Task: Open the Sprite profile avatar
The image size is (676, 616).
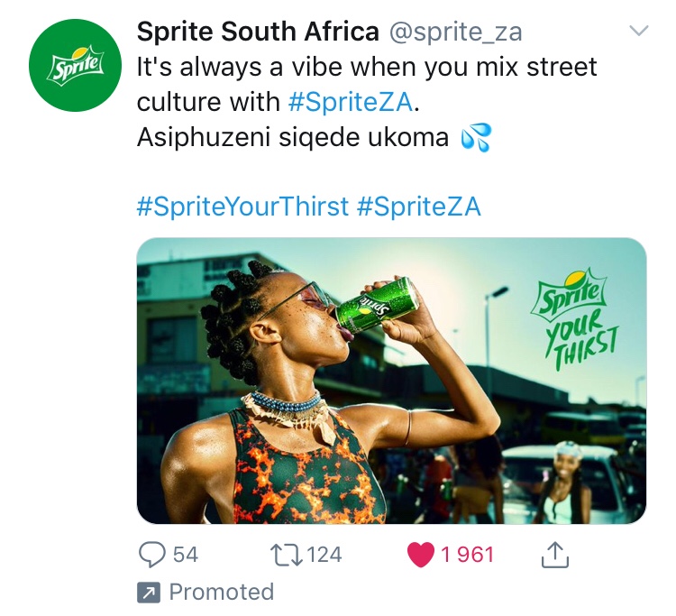Action: 75,66
